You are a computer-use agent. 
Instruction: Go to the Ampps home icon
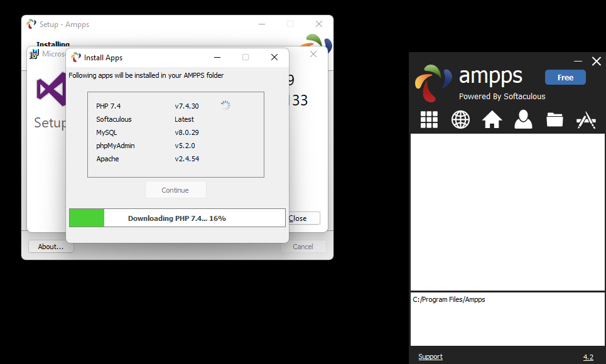(x=492, y=119)
